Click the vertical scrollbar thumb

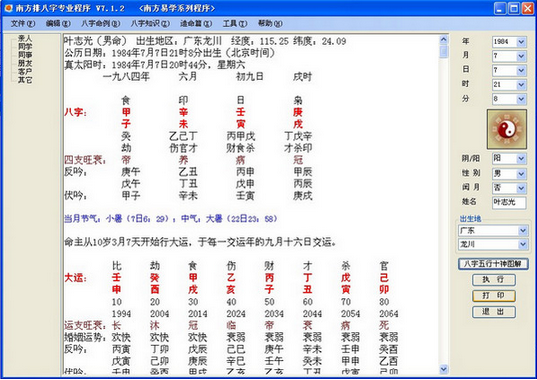pyautogui.click(x=444, y=52)
